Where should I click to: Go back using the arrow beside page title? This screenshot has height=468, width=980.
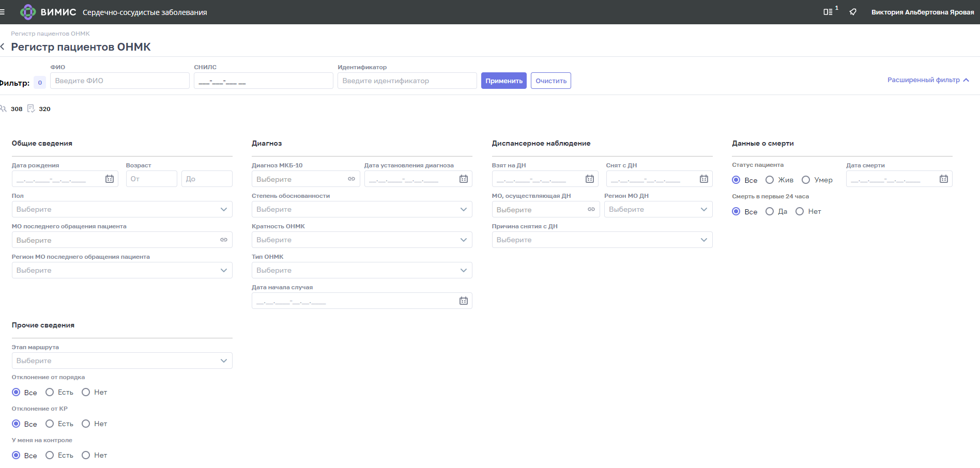coord(3,47)
